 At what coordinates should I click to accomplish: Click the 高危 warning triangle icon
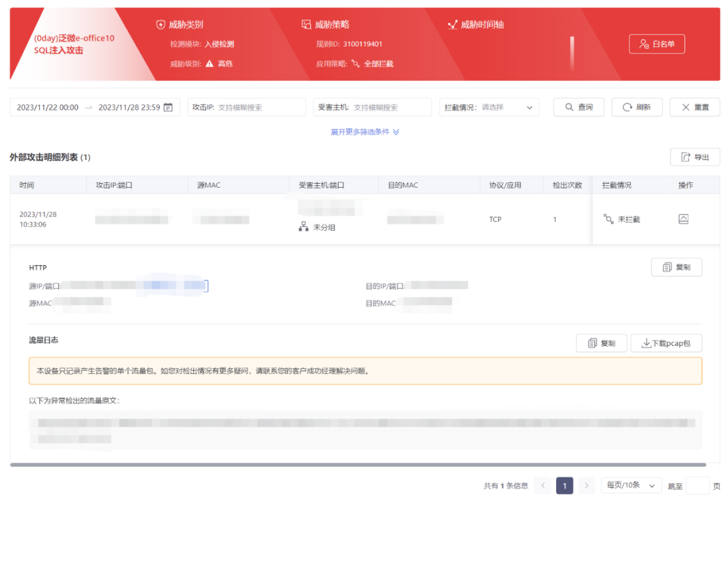point(209,63)
